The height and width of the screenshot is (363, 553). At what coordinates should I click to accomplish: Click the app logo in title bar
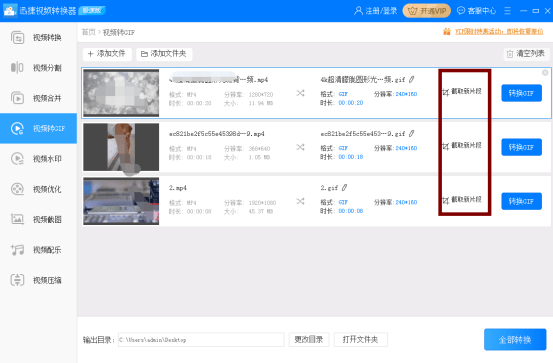pos(10,11)
